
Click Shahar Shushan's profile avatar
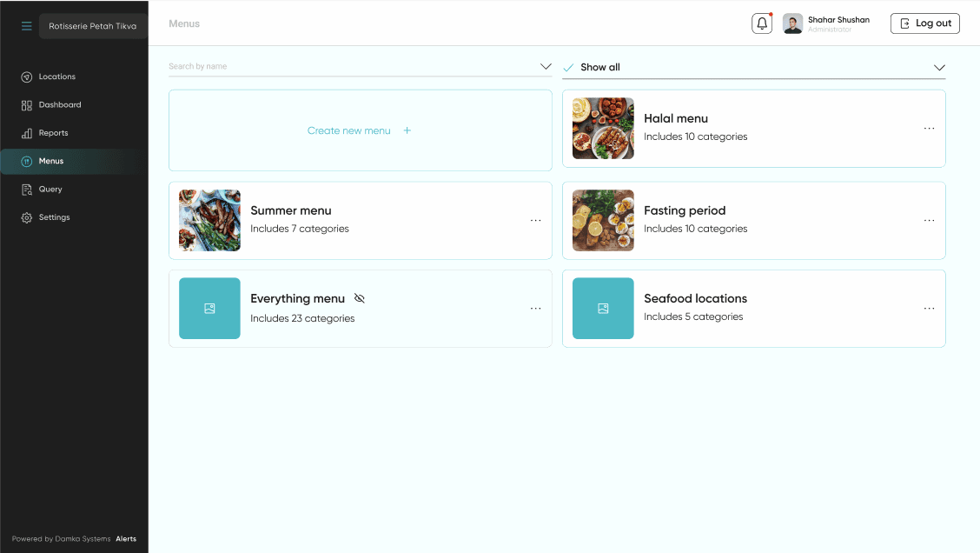coord(792,23)
